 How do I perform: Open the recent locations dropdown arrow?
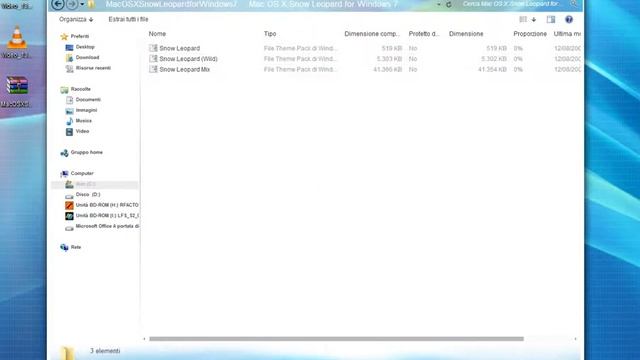pos(82,4)
